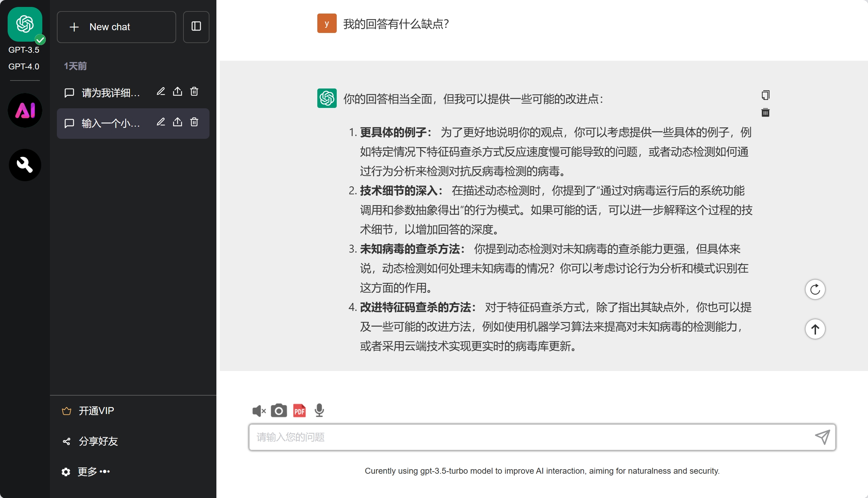Collapse the sidebar panel
Viewport: 868px width, 498px height.
(196, 27)
